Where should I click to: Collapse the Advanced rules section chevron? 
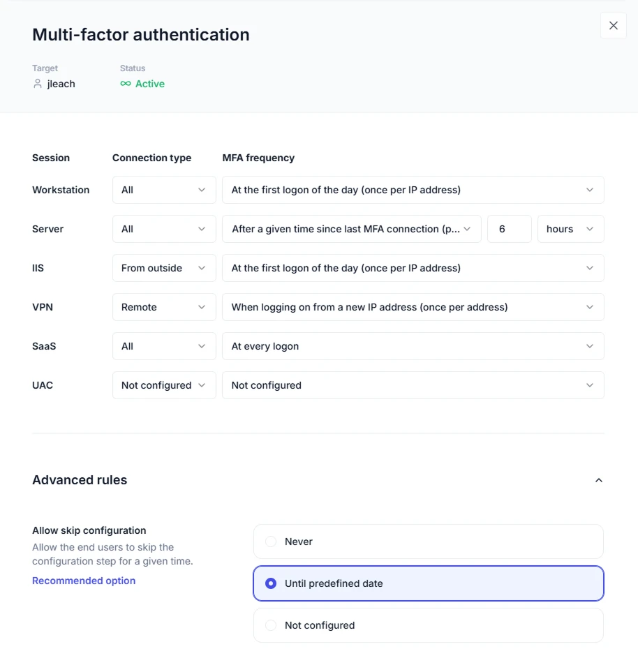[598, 480]
